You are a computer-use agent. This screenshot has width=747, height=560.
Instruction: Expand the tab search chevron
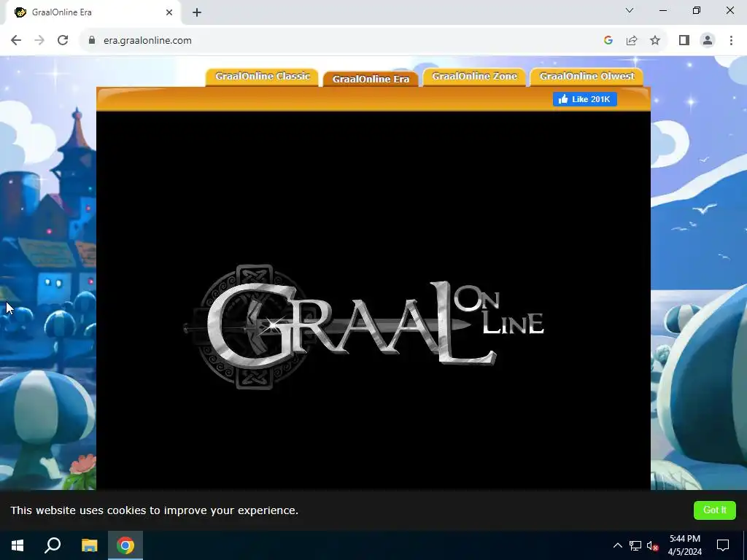point(630,10)
